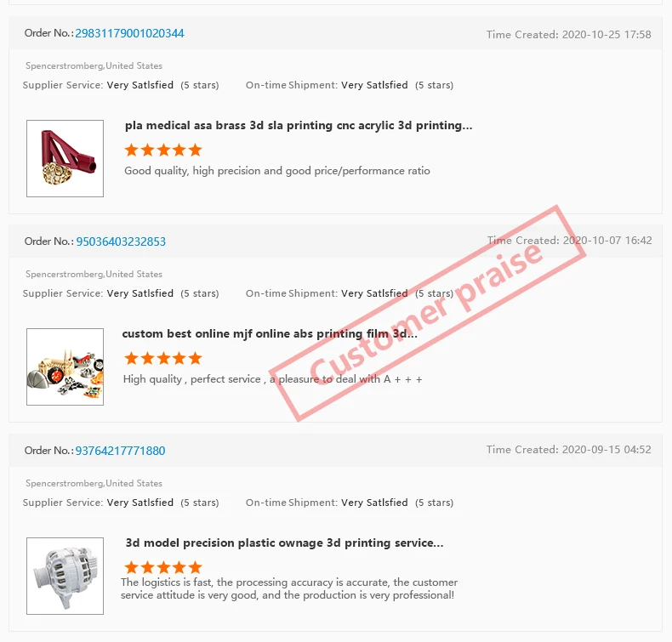The width and height of the screenshot is (672, 642).
Task: Open order number 95036403232853
Action: (x=121, y=241)
